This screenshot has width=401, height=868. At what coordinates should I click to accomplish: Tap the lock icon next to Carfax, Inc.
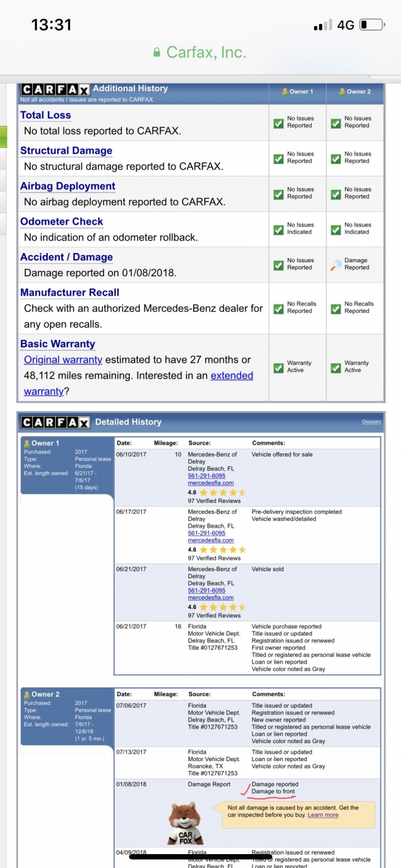(157, 52)
